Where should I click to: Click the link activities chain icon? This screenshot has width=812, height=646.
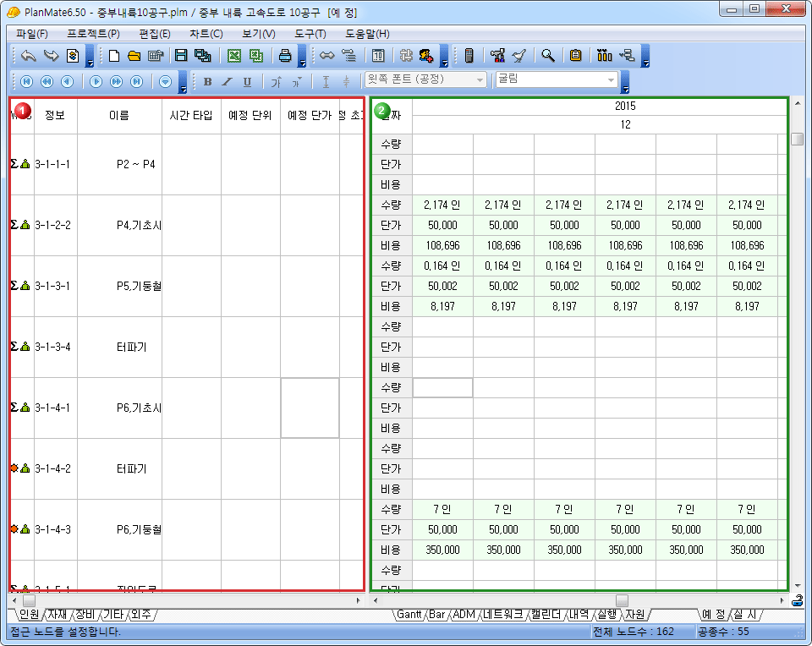pos(326,57)
